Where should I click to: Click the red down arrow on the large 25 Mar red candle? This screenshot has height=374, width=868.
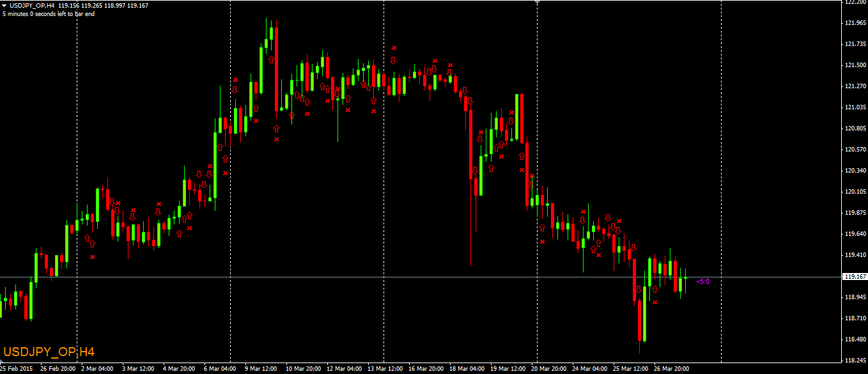(x=639, y=290)
